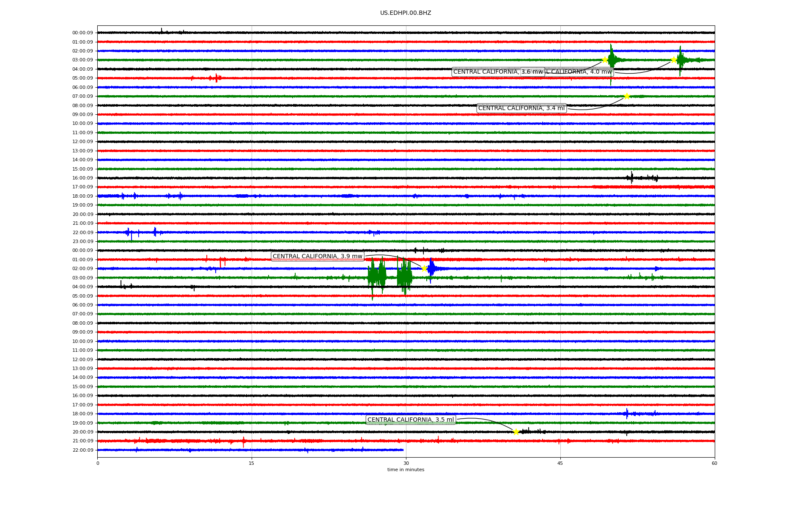812x508 pixels.
Task: Click the CENTRAL CALIFORNIA, 3.9 mw label
Action: 317,257
